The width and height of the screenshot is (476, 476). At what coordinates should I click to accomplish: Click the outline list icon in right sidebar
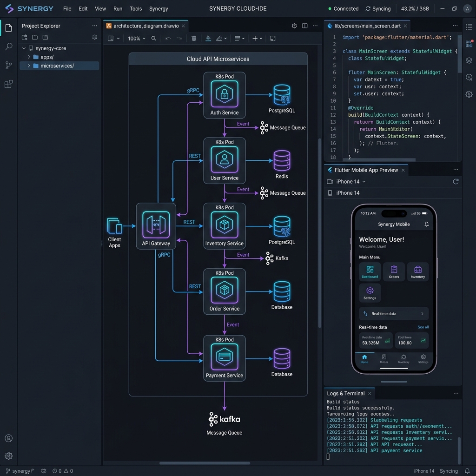click(x=469, y=26)
